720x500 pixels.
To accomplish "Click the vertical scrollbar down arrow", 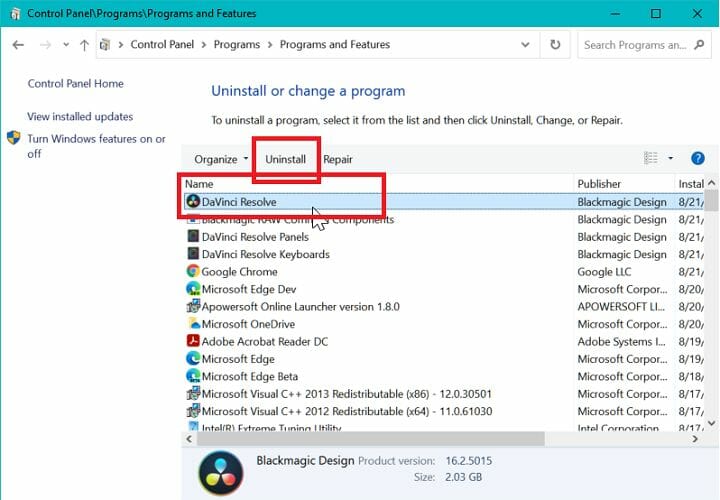I will point(712,423).
